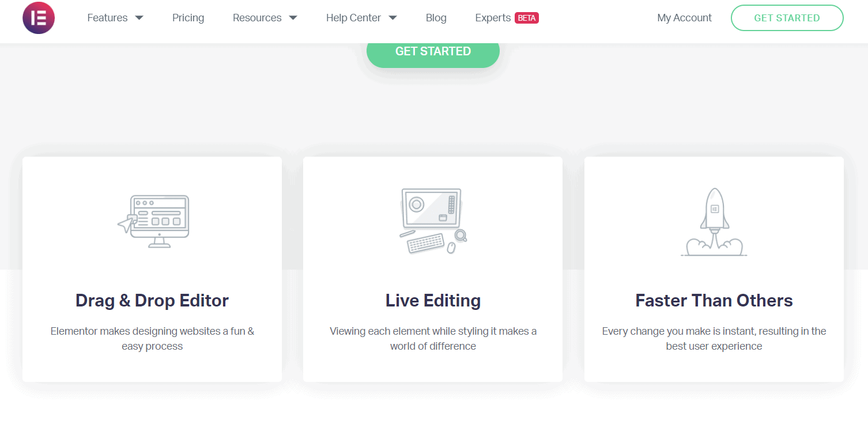Click text 'Elementor makes designing websites a fun & easy process'

coord(152,339)
